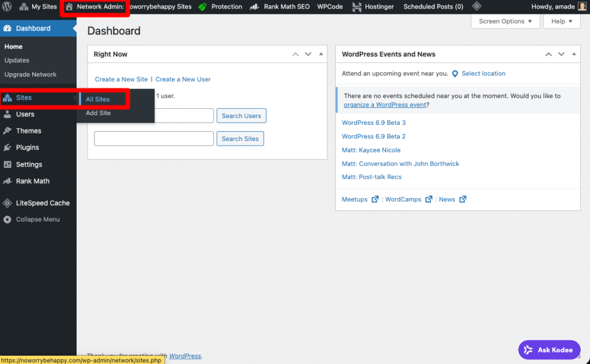Click the Ask Kodee chat button
590x364 pixels.
tap(549, 350)
